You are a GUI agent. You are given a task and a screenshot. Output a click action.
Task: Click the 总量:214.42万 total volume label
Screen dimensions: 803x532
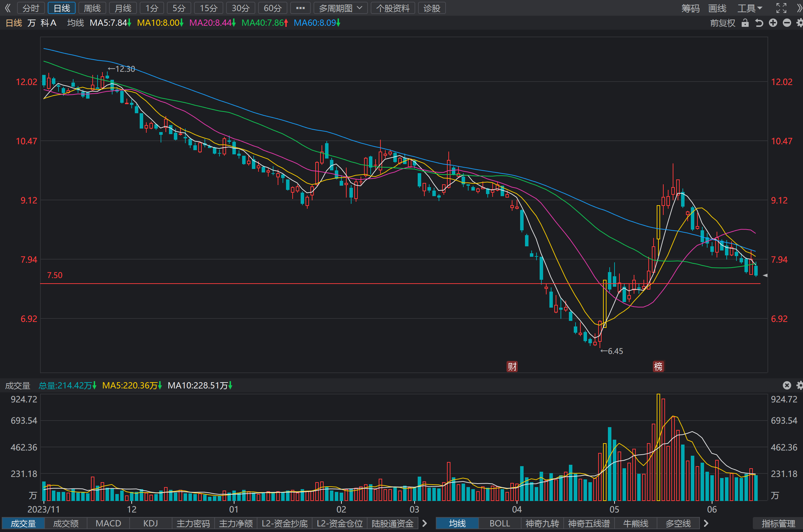(68, 385)
